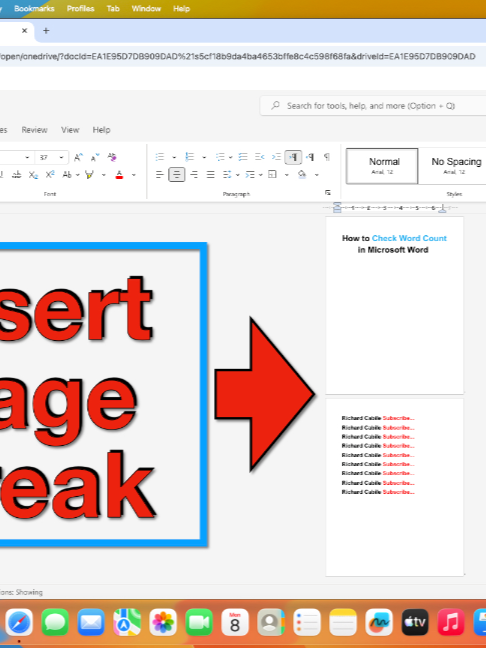Open Messages from the Dock
This screenshot has width=486, height=648.
pyautogui.click(x=55, y=622)
